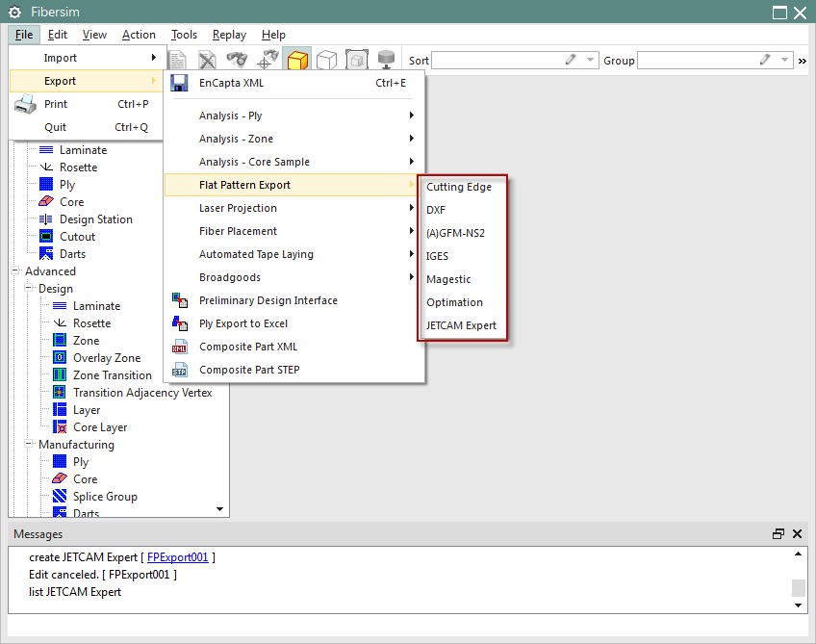The width and height of the screenshot is (816, 644).
Task: Open the Replay menu
Action: [229, 34]
